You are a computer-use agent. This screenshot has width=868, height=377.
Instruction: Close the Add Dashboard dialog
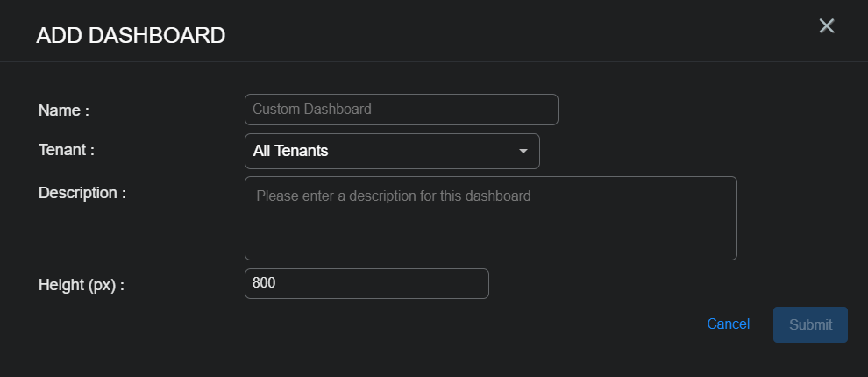pos(826,26)
